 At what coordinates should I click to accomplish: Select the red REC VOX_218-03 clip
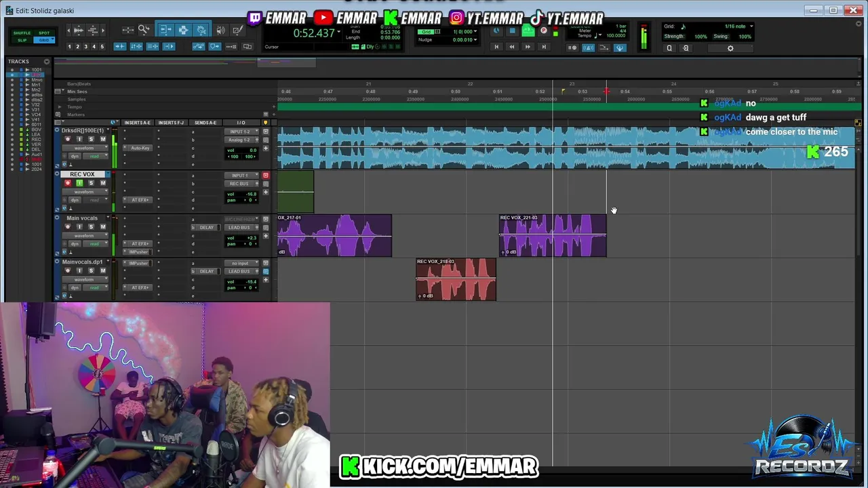click(x=456, y=279)
